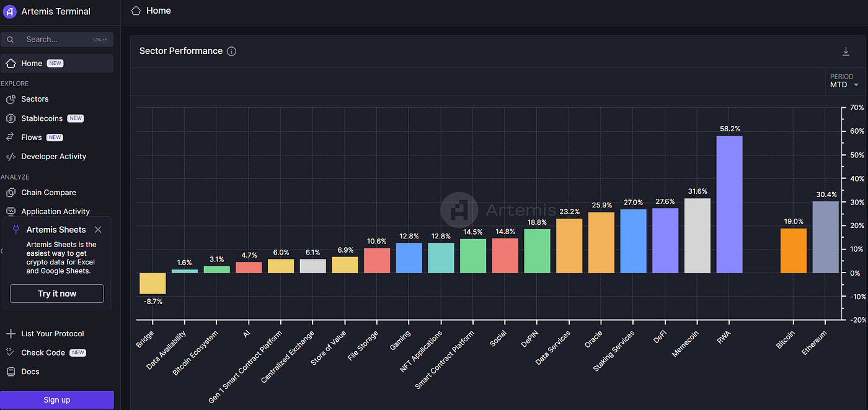Screen dimensions: 868x410
Task: Open Developer Activity page
Action: pos(54,157)
